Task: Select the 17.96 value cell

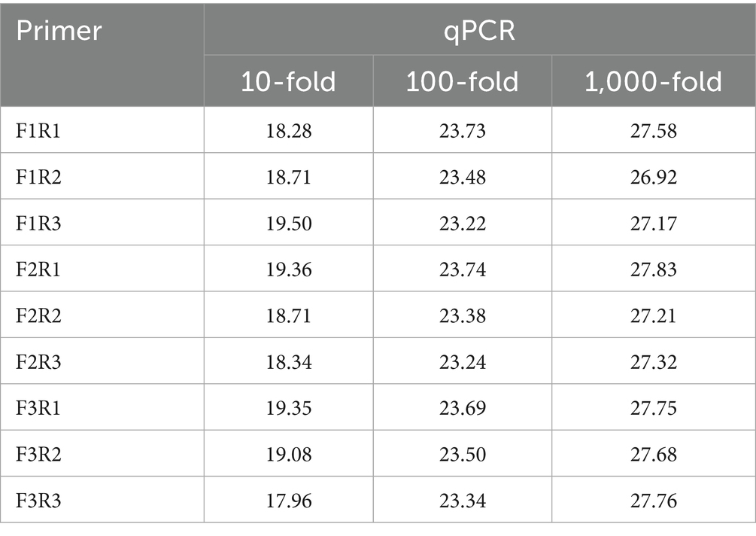Action: [288, 501]
